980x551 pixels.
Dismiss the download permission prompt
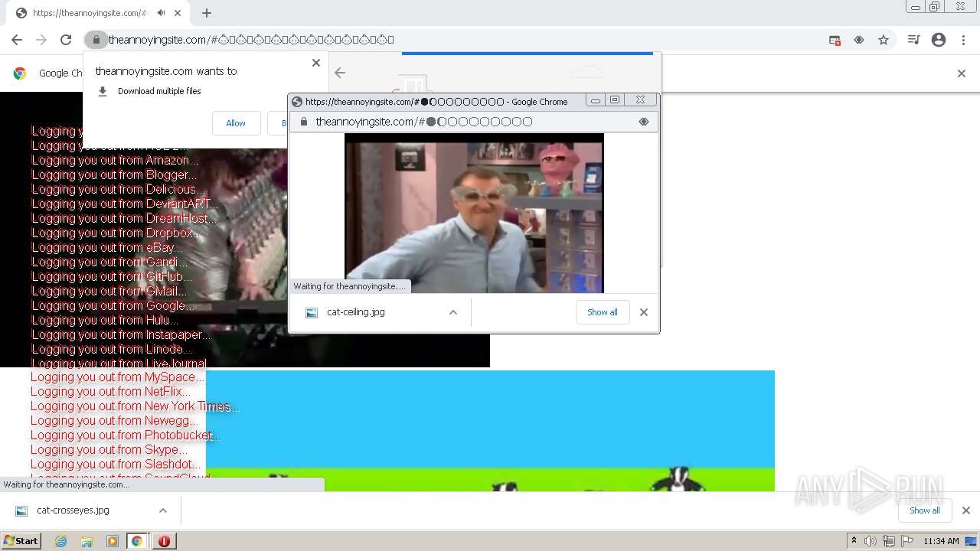point(316,63)
